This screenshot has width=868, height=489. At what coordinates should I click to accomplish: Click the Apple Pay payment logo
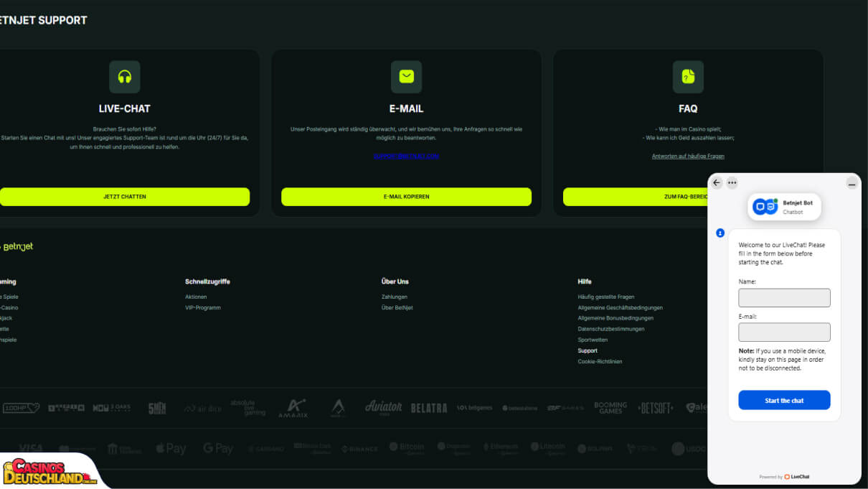pyautogui.click(x=171, y=449)
